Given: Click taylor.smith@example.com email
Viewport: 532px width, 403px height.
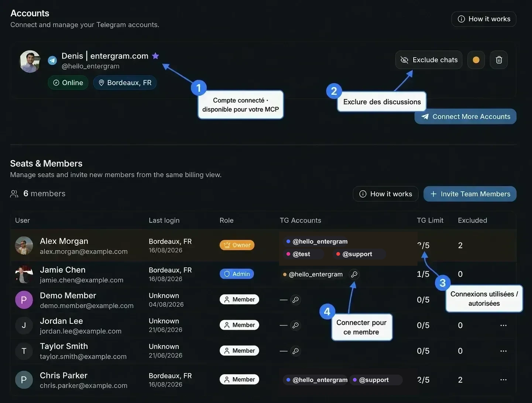Looking at the screenshot, I should [x=83, y=356].
